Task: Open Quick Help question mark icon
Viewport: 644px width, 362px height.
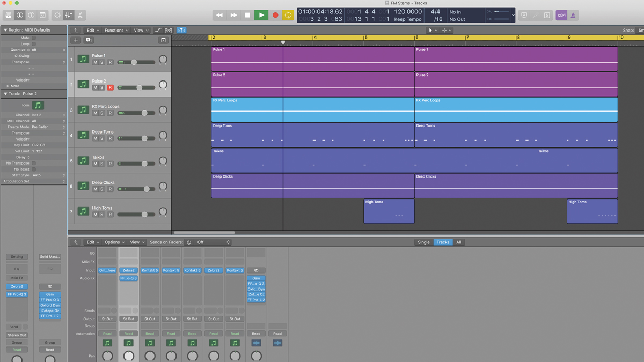Action: pyautogui.click(x=31, y=16)
